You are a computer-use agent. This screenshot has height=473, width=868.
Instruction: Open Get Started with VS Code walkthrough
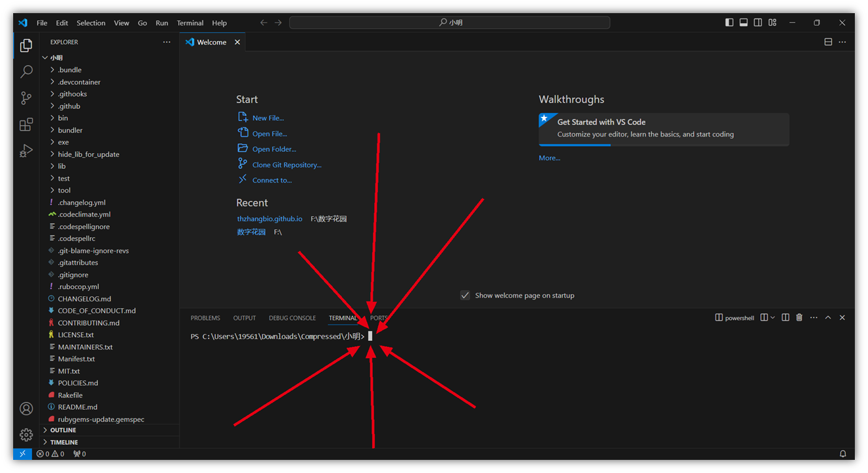[x=663, y=129]
